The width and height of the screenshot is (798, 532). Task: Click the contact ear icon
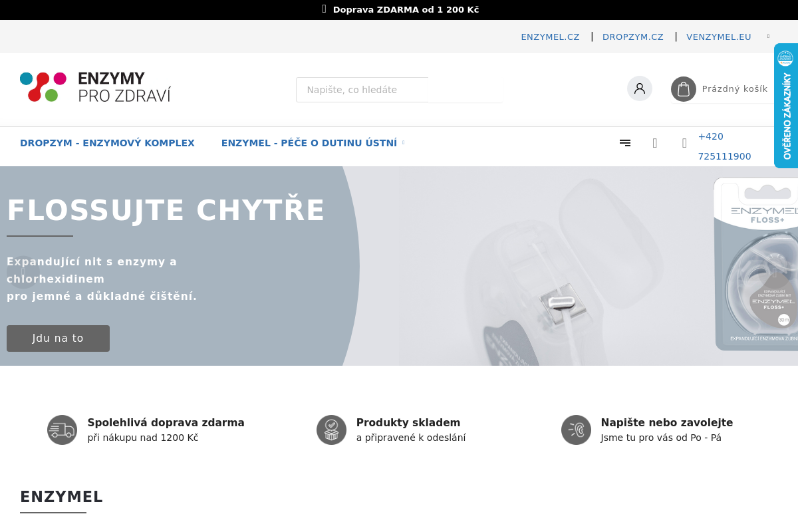tap(576, 430)
